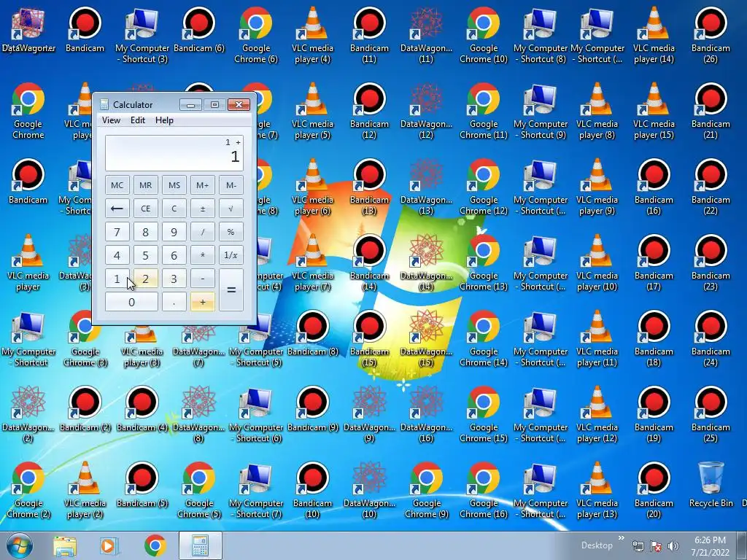Open the Windows Start menu orb
747x560 pixels.
tap(20, 546)
